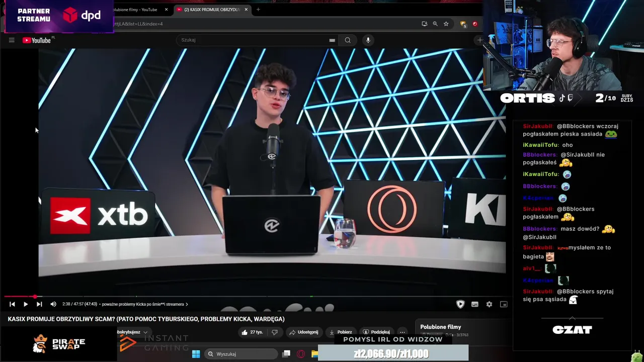The height and width of the screenshot is (362, 644).
Task: Play the previous video in playlist
Action: 12,304
